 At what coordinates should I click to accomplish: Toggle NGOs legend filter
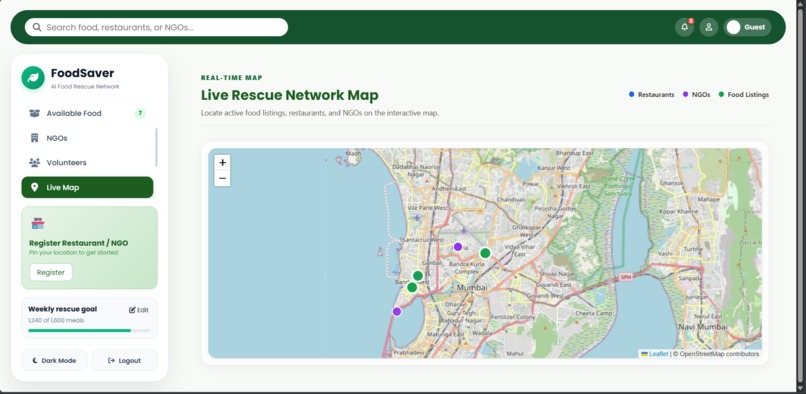pos(697,95)
